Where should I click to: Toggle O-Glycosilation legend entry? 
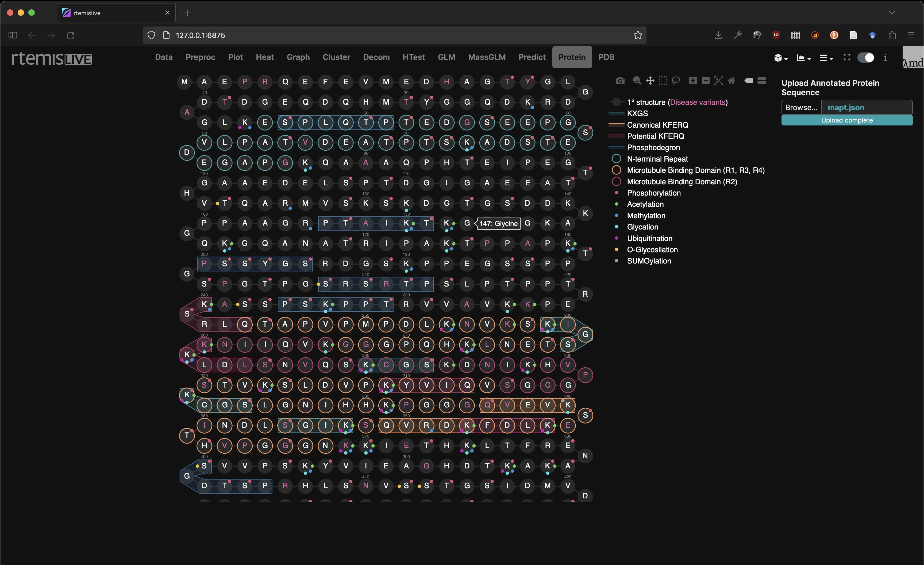coord(652,250)
